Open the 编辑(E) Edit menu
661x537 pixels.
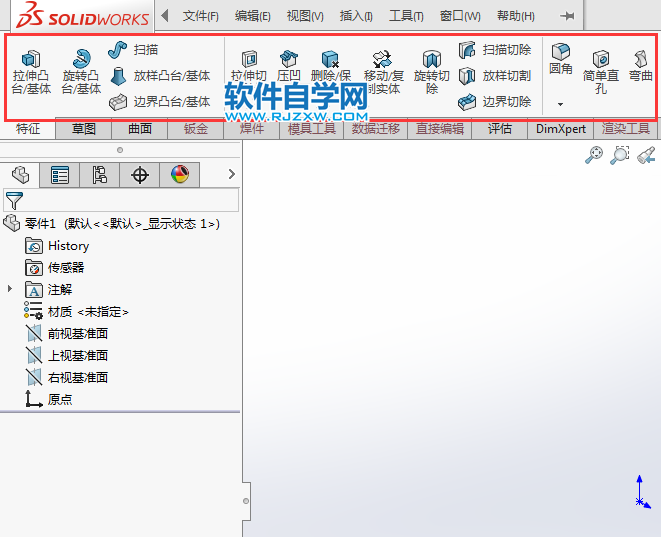pyautogui.click(x=253, y=16)
